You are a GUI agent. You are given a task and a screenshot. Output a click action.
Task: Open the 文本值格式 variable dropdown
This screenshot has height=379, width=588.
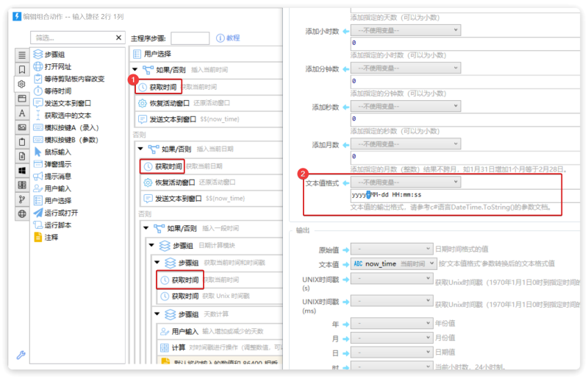pos(406,183)
